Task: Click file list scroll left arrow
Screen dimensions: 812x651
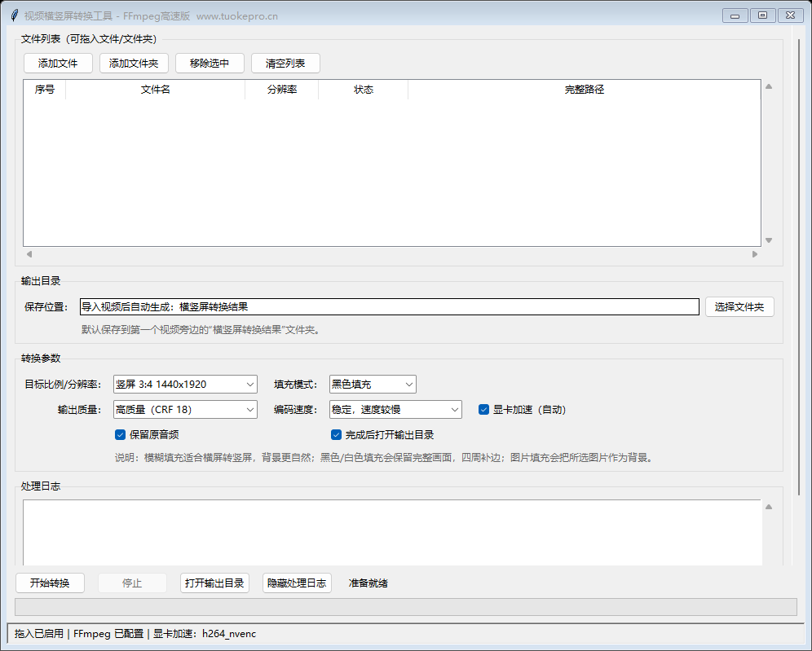Action: [x=29, y=254]
